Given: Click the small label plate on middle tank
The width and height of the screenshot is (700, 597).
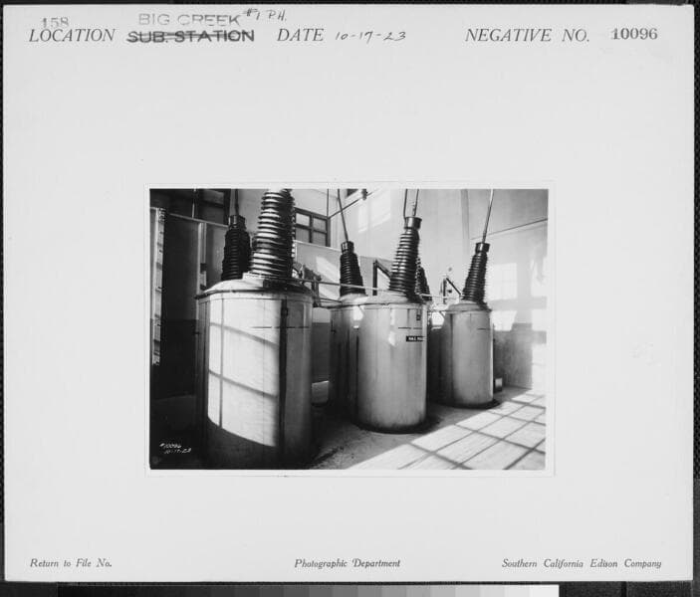Looking at the screenshot, I should pyautogui.click(x=414, y=338).
